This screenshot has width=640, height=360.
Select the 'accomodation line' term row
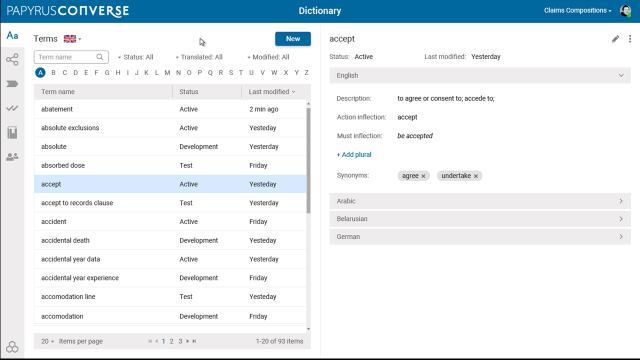tap(170, 297)
